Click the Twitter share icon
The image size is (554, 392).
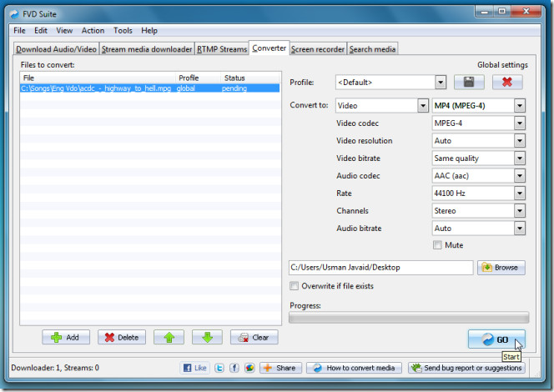(x=219, y=368)
